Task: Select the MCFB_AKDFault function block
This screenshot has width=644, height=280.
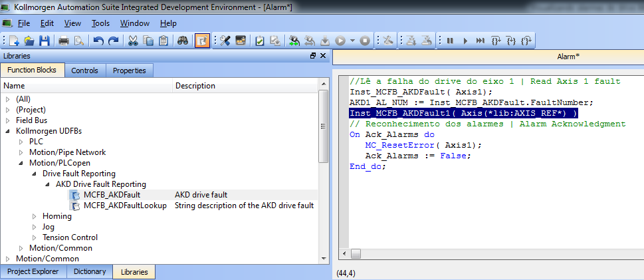Action: click(112, 195)
